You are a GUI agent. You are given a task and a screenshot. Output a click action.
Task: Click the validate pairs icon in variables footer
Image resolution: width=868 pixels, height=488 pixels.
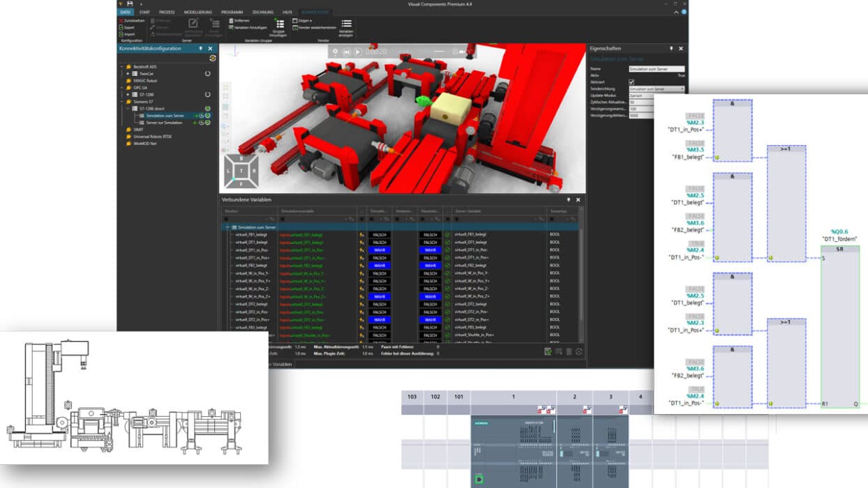[548, 352]
